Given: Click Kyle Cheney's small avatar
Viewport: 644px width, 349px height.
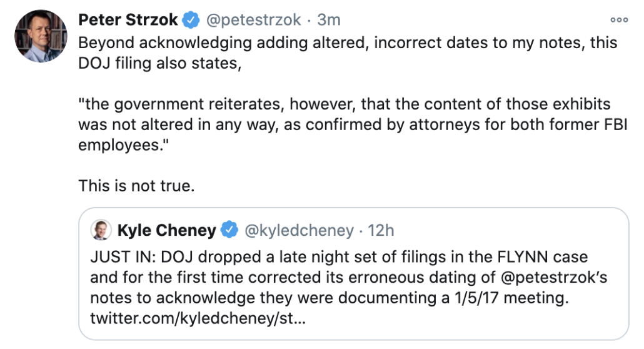Looking at the screenshot, I should [101, 230].
